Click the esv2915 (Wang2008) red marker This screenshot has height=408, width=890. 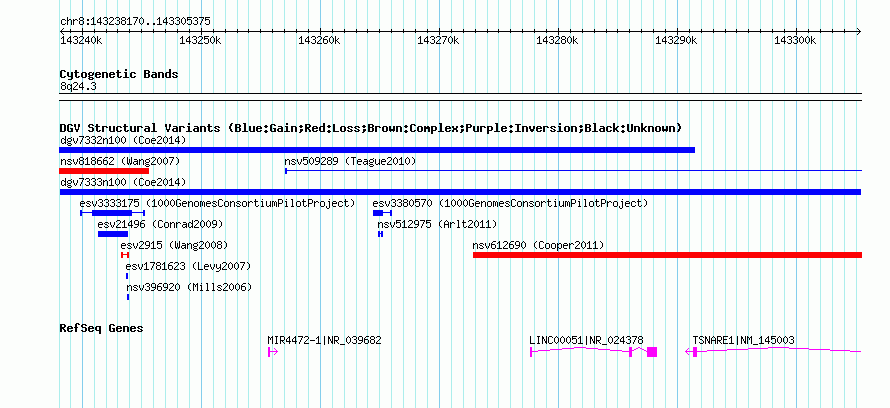coord(125,255)
